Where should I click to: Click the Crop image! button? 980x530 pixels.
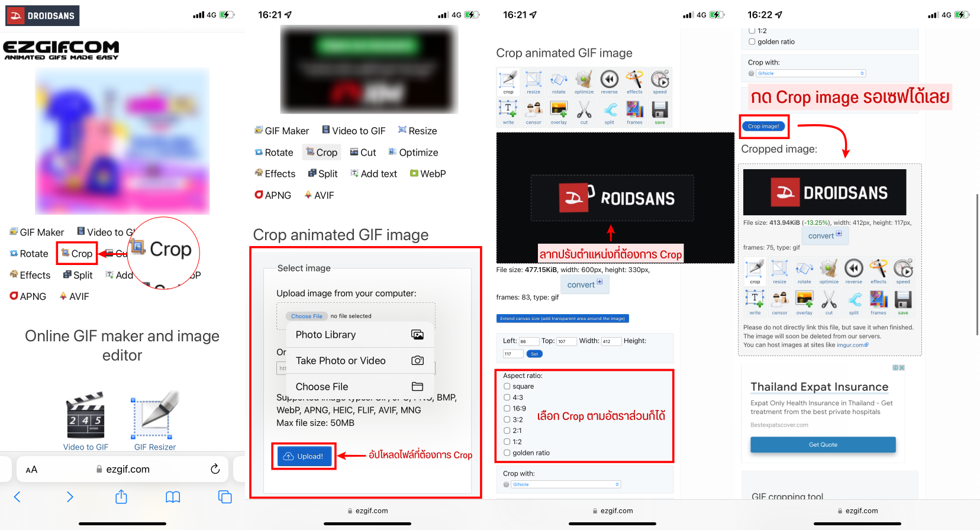pos(763,126)
